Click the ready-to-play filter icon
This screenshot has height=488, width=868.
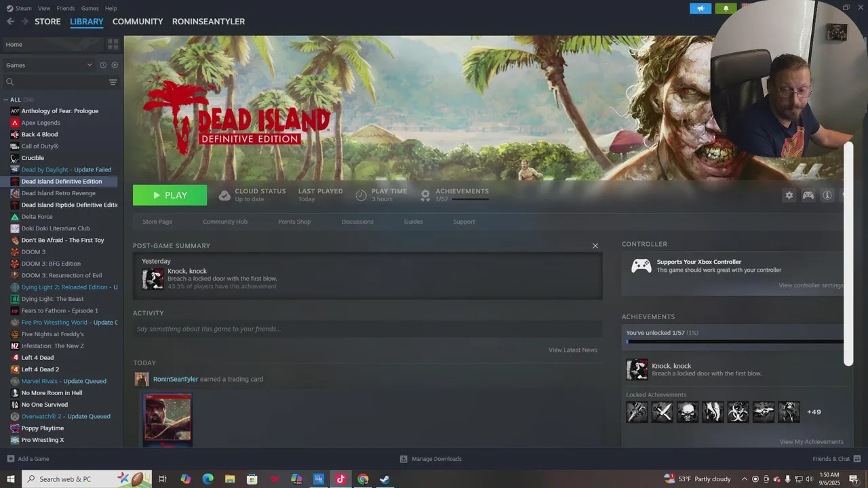tap(115, 65)
